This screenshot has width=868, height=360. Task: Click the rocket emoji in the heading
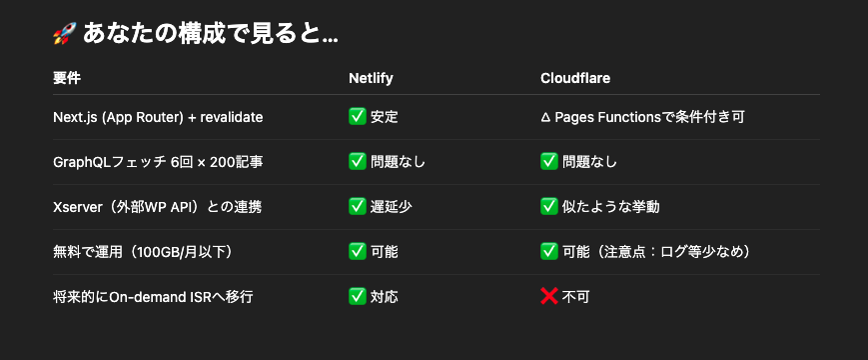[x=64, y=34]
